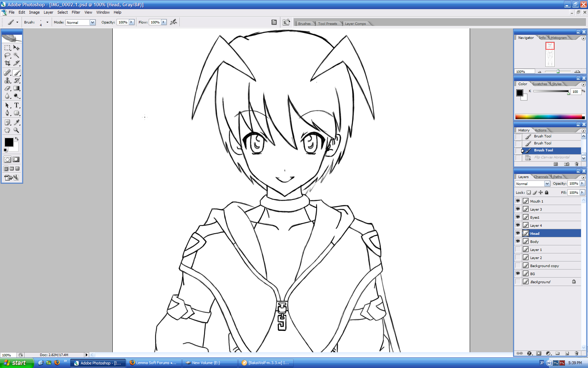The image size is (588, 368).
Task: Enable the airbrush option icon
Action: tap(173, 22)
